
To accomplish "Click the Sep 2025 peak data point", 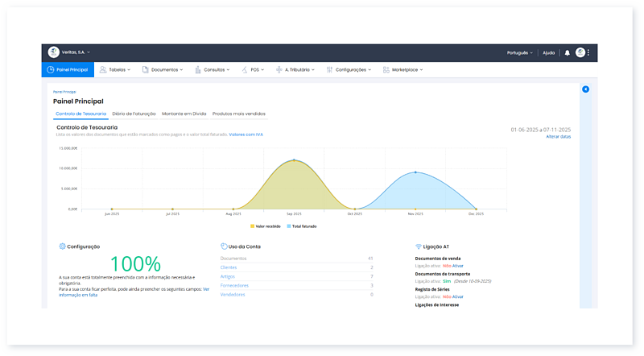I will coord(294,160).
